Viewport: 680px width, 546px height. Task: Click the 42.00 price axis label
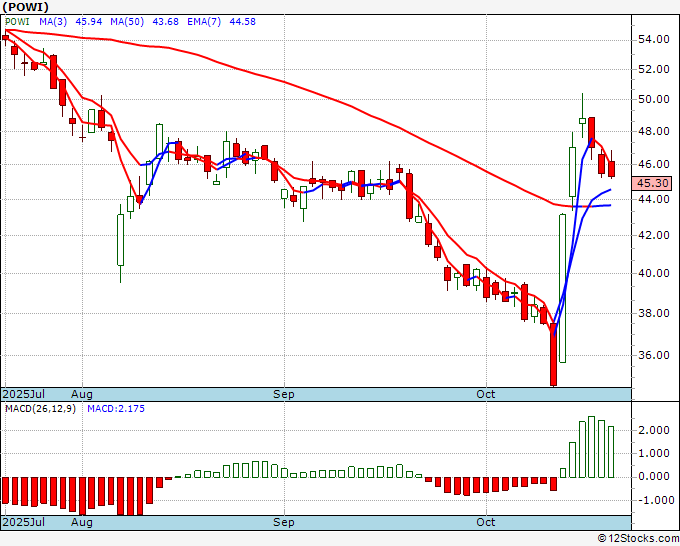(654, 235)
